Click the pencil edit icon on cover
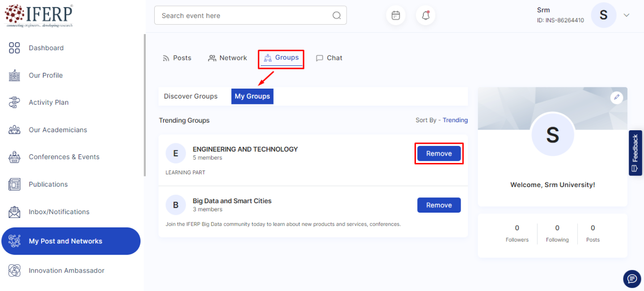This screenshot has height=291, width=644. point(617,97)
